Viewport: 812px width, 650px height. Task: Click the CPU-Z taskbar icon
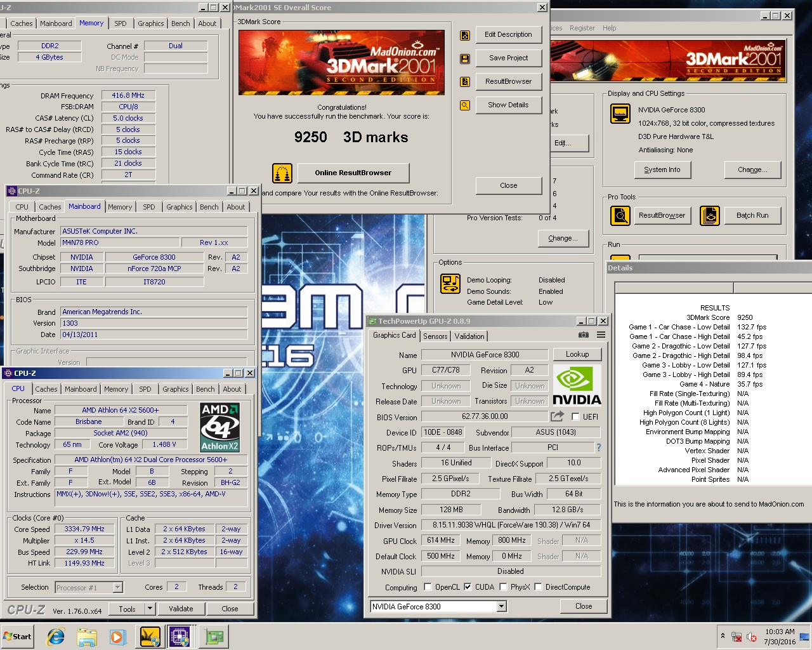pos(180,637)
